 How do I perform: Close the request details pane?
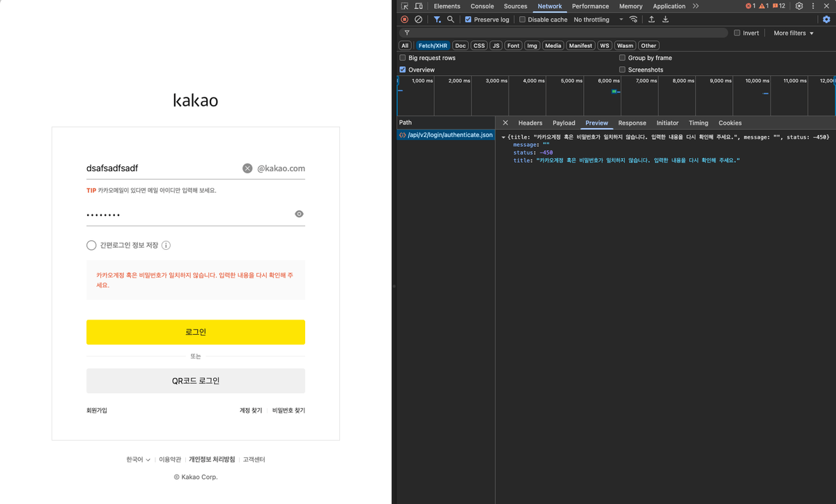pyautogui.click(x=506, y=123)
